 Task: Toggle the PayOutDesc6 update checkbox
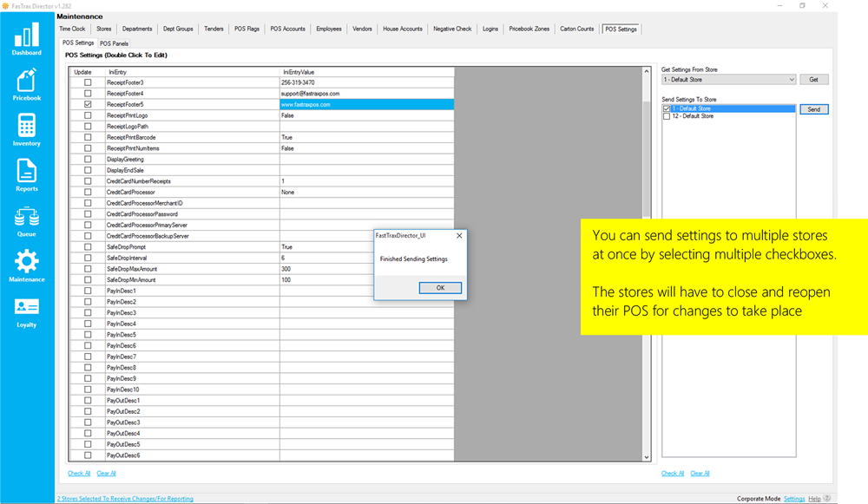point(88,455)
